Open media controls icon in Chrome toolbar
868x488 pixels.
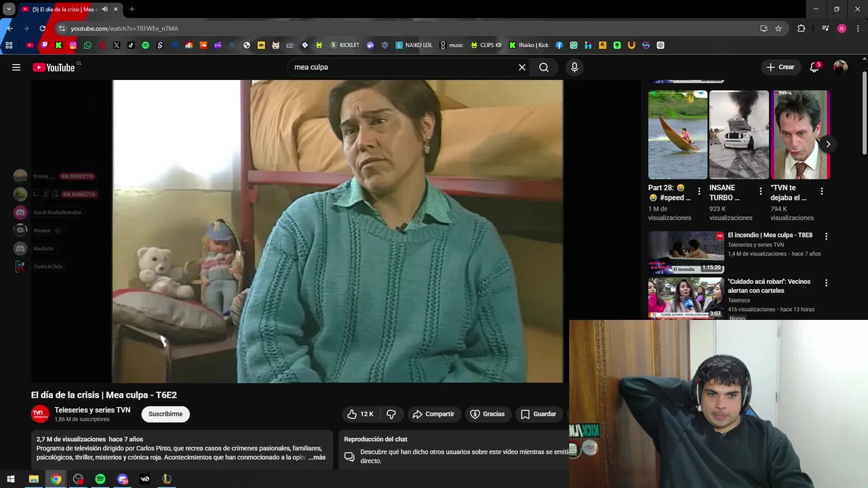click(x=825, y=28)
